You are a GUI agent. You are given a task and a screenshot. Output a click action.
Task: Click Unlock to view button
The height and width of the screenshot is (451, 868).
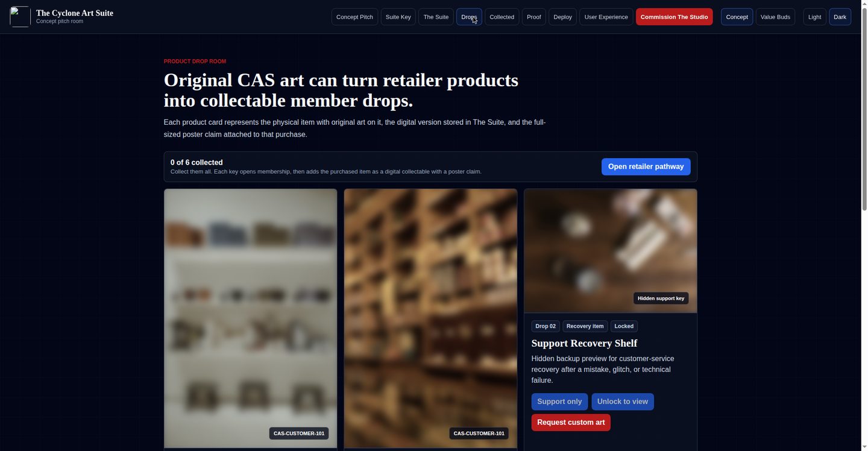623,402
